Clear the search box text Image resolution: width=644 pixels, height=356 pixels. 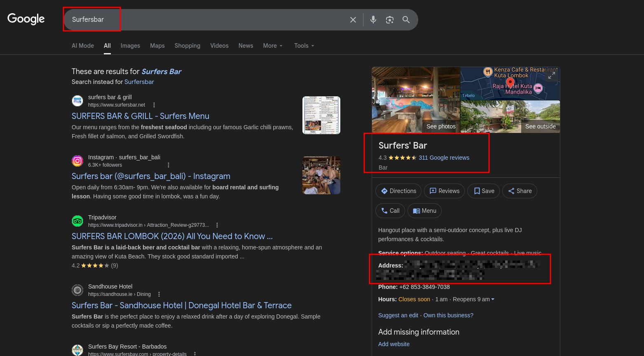coord(353,20)
